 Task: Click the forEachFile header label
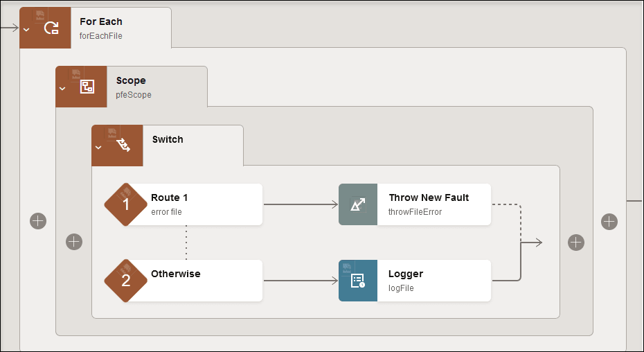tap(101, 35)
